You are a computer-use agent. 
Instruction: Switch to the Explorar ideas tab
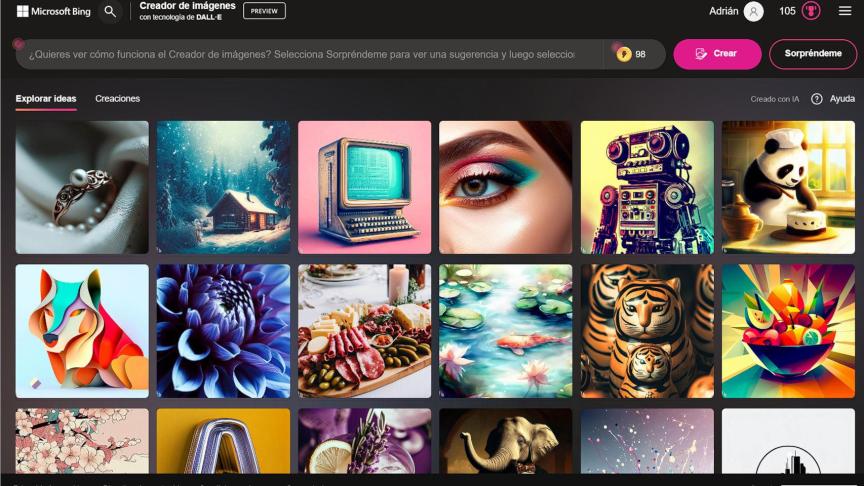[x=46, y=99]
